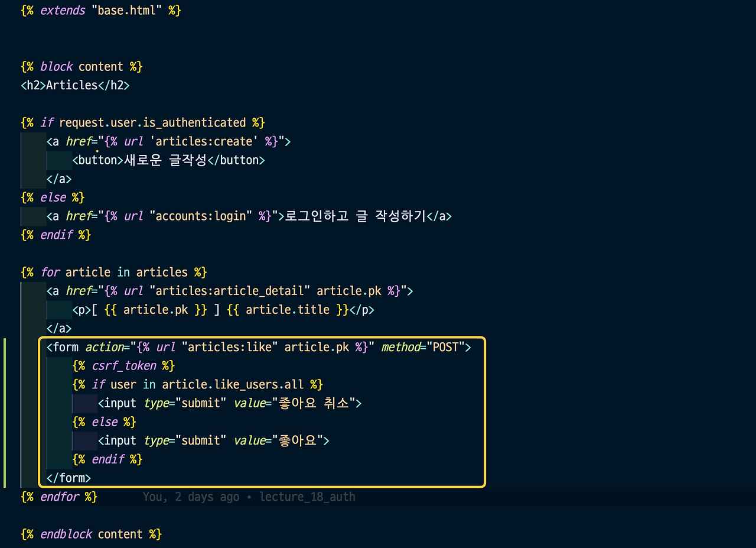Click the 새로운 글작성 button line
The height and width of the screenshot is (548, 756).
coord(169,160)
